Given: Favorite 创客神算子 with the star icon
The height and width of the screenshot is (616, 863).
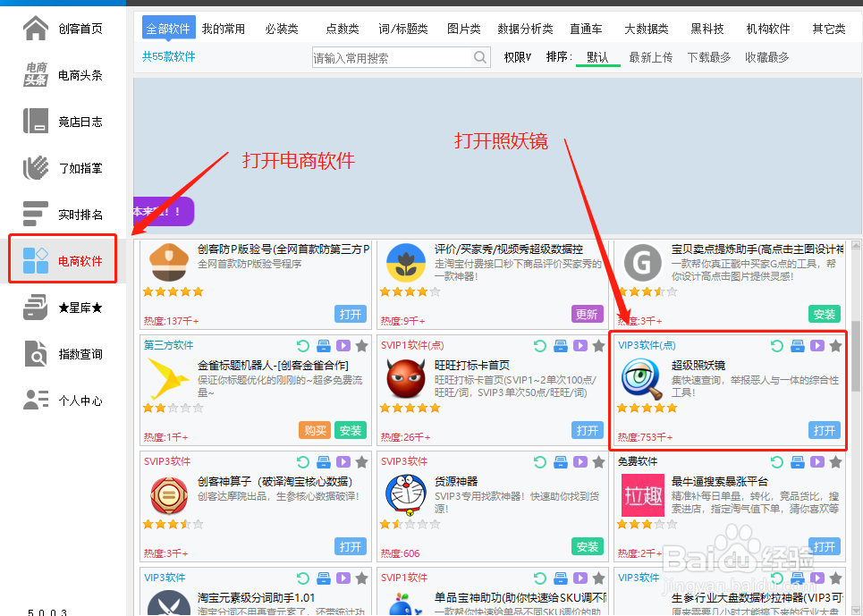Looking at the screenshot, I should pos(361,462).
